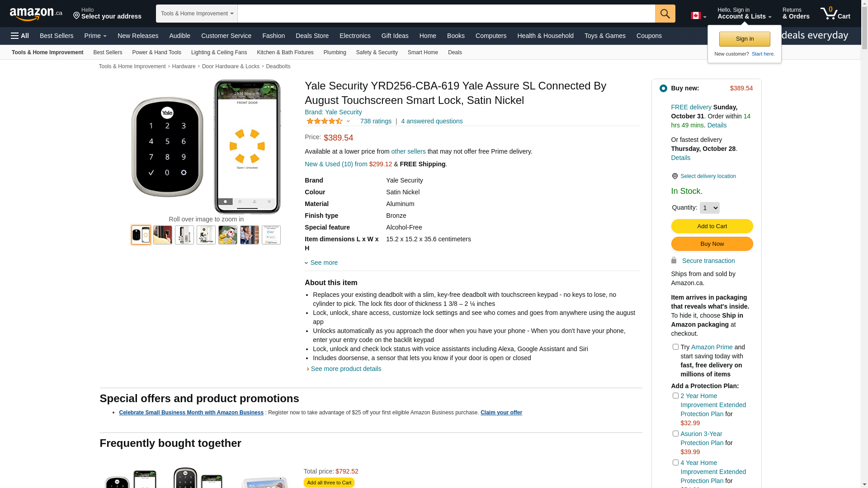Open Plumbing in the sub-navigation
The width and height of the screenshot is (868, 488).
(335, 52)
